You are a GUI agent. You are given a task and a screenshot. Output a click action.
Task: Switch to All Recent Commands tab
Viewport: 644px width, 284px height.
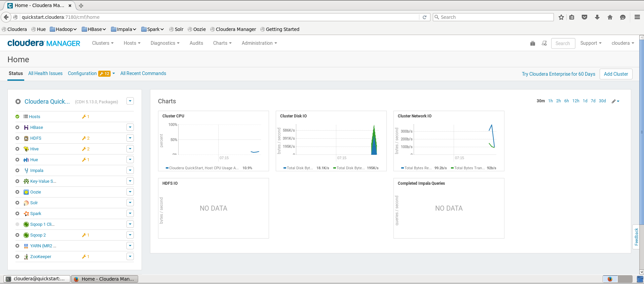(143, 73)
